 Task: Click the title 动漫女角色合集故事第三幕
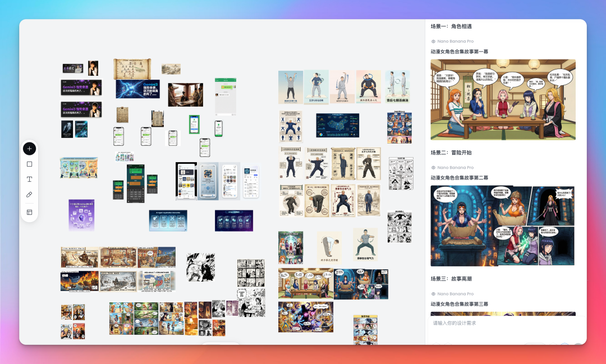(459, 304)
